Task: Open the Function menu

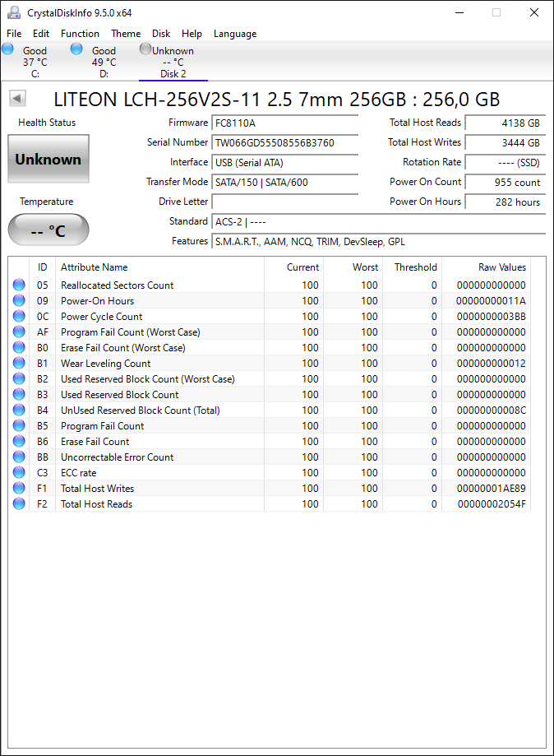Action: click(x=80, y=34)
